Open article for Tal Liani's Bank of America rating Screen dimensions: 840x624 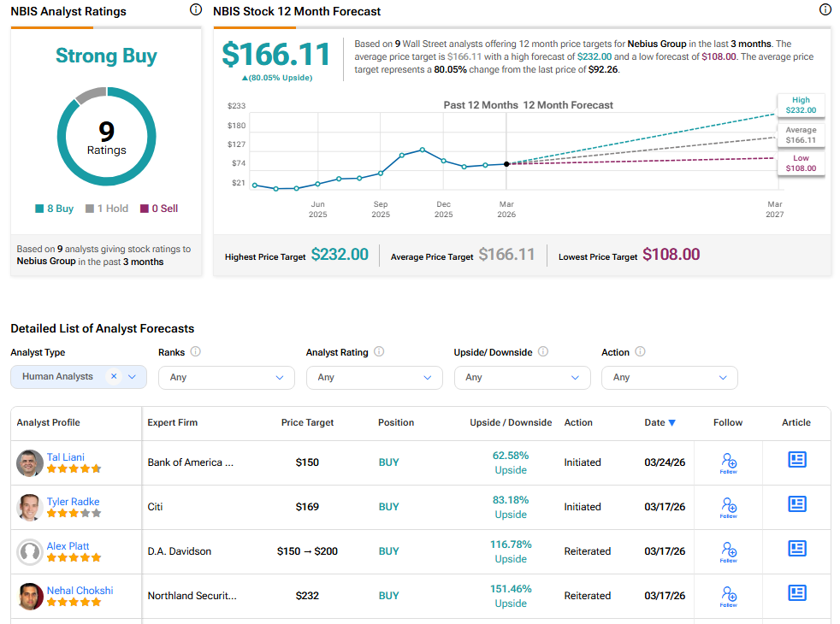796,460
